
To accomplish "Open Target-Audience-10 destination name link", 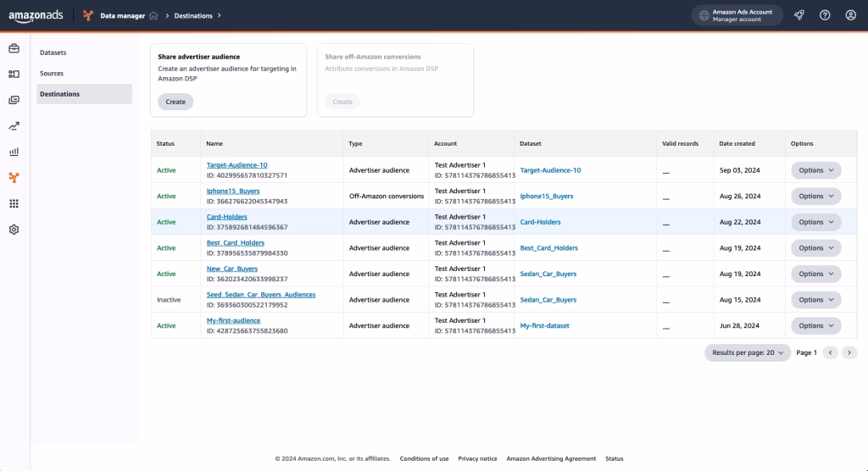I will (237, 165).
